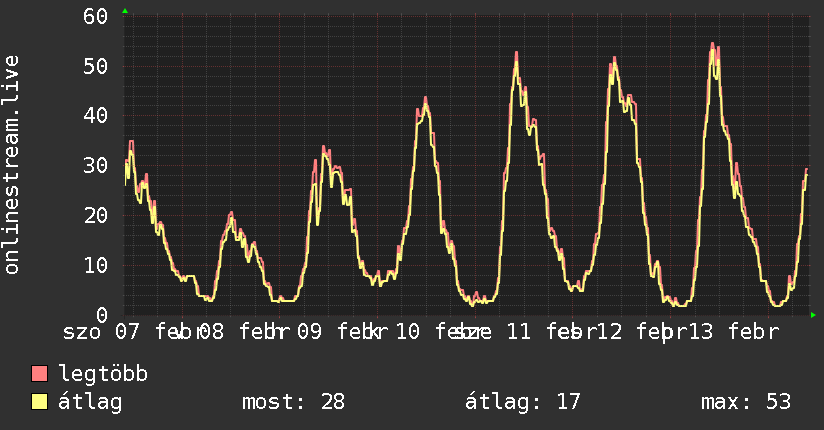
Task: Click the 30 y-axis label
Action: click(x=96, y=166)
